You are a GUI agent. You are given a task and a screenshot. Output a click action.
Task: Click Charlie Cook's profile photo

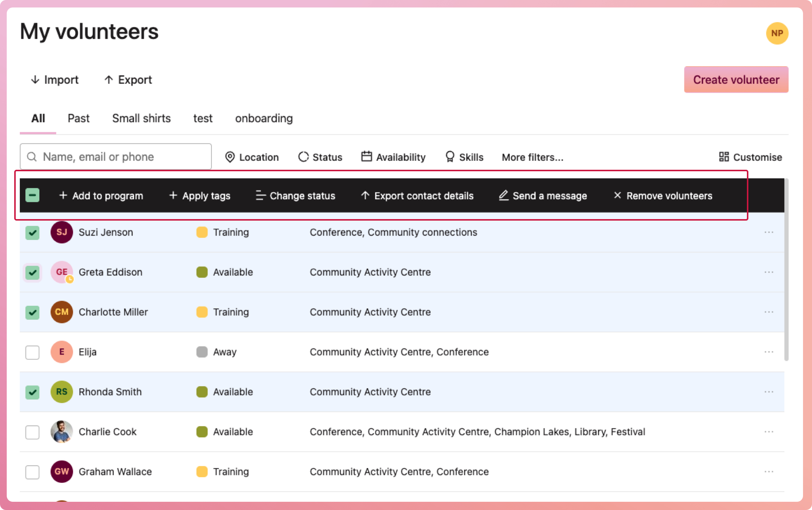pyautogui.click(x=62, y=431)
